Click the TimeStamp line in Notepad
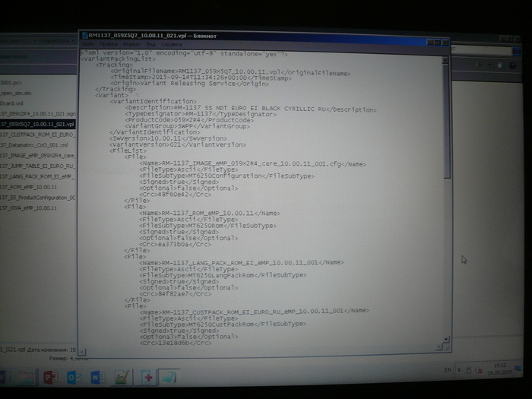532x399 pixels. (x=201, y=78)
